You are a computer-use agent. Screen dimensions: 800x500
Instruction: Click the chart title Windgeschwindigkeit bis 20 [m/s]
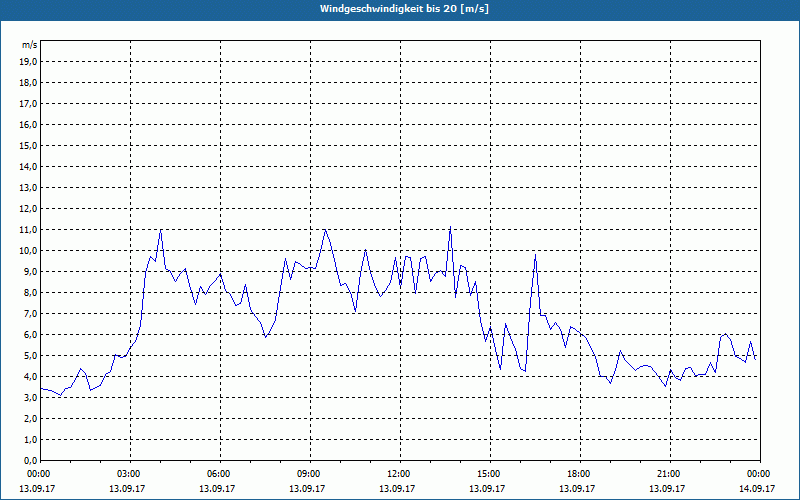coord(404,9)
